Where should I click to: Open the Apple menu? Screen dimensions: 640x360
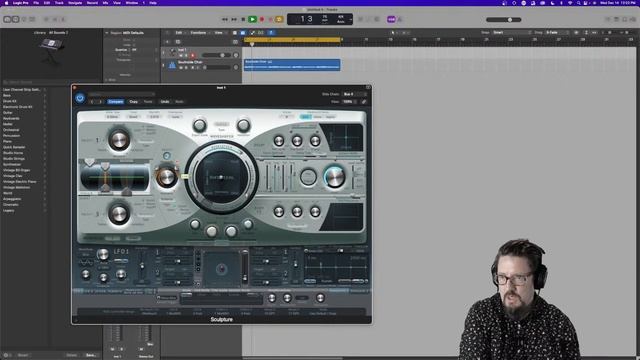[6, 3]
